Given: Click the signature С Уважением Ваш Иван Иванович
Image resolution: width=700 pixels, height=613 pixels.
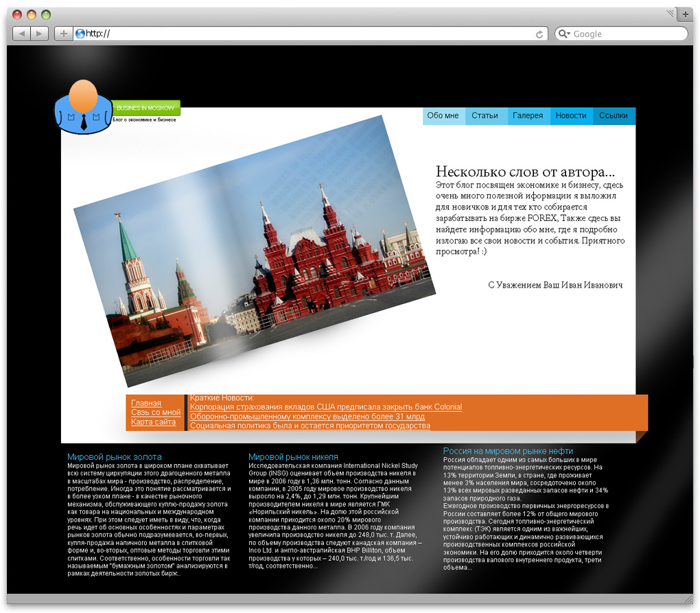Looking at the screenshot, I should pos(555,286).
